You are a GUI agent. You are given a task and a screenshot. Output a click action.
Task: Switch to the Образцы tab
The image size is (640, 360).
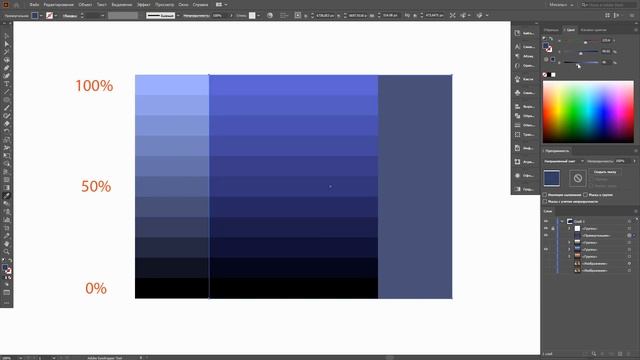pyautogui.click(x=551, y=30)
